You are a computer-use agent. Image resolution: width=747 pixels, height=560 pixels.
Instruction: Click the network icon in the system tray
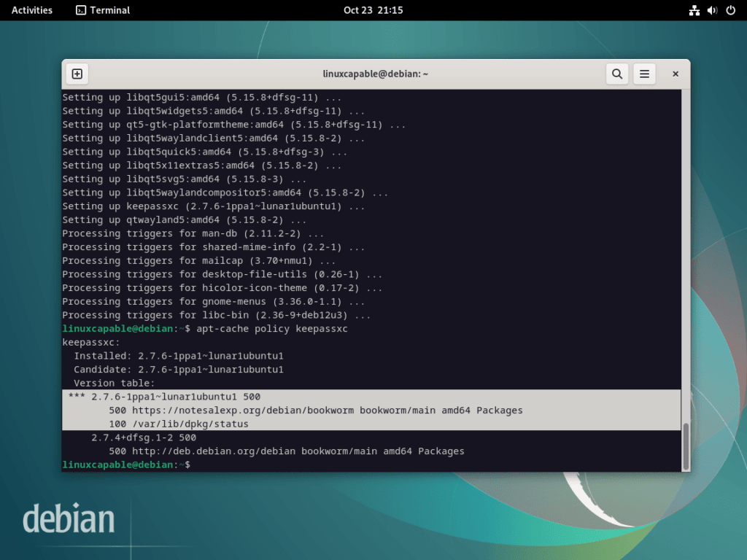pyautogui.click(x=694, y=10)
